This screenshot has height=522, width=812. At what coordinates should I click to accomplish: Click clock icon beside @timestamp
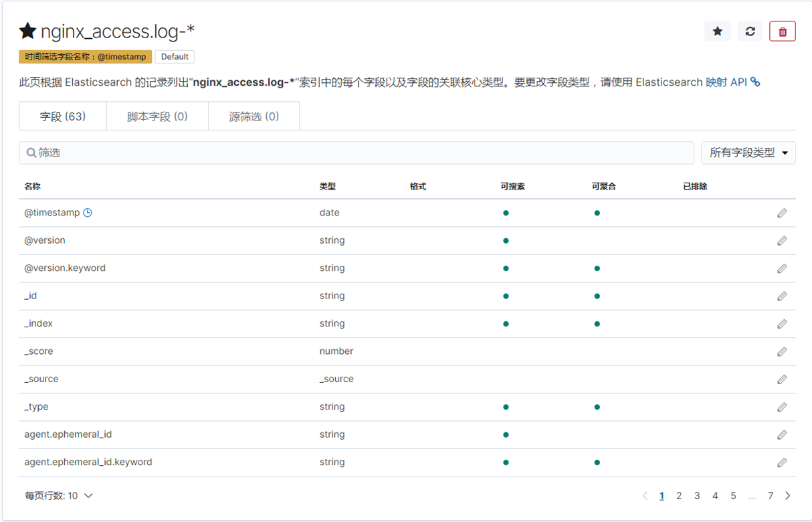(88, 213)
